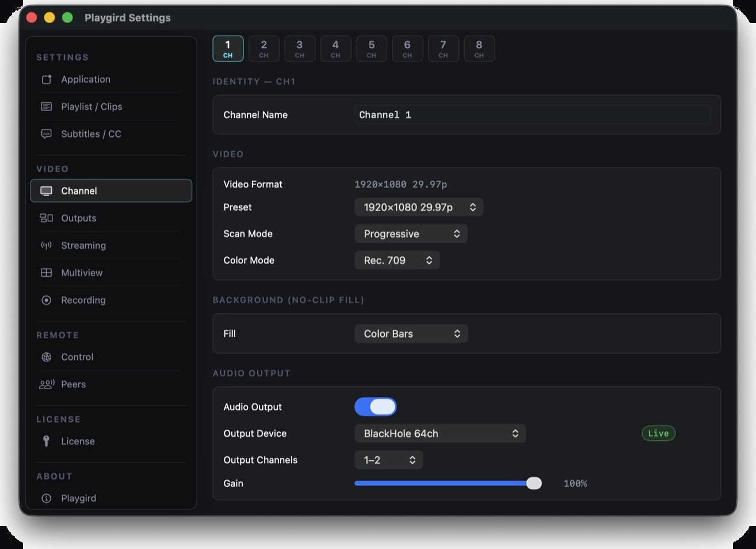Click the Gain 100% value

point(575,483)
